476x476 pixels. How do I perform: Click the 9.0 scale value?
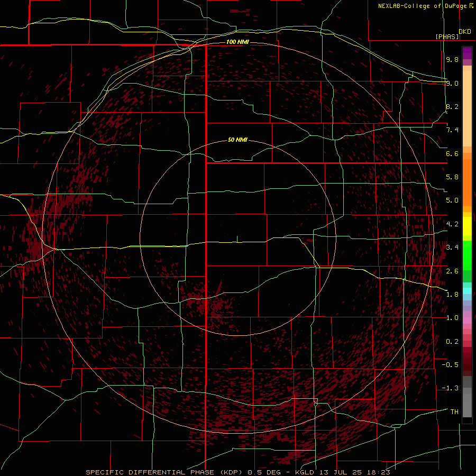click(452, 83)
